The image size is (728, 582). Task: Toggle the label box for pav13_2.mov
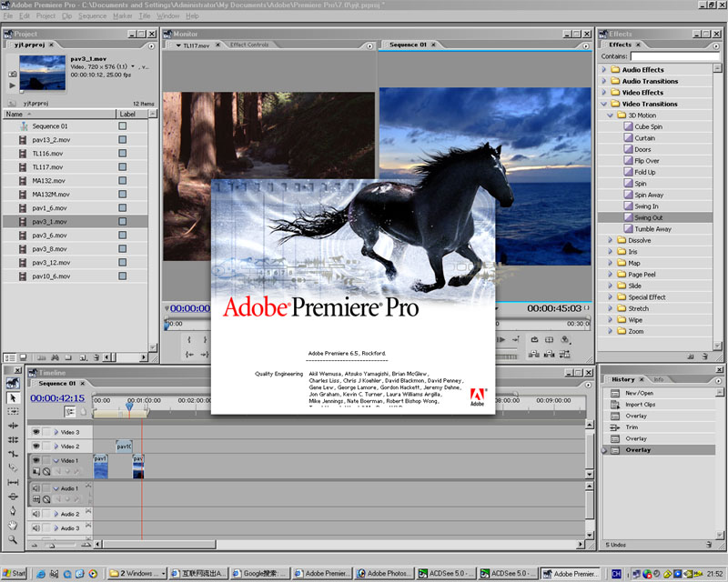point(122,139)
